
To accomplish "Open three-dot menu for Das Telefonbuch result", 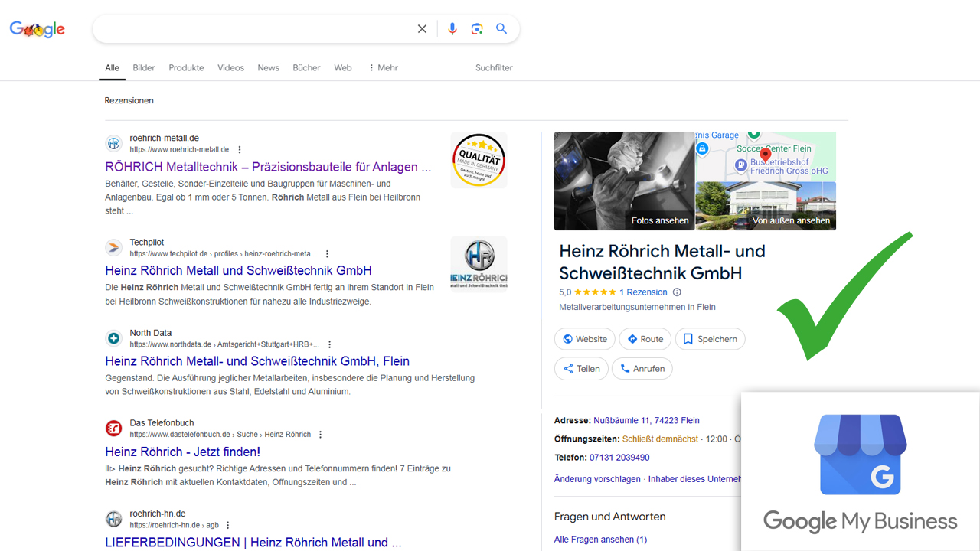I will [321, 435].
